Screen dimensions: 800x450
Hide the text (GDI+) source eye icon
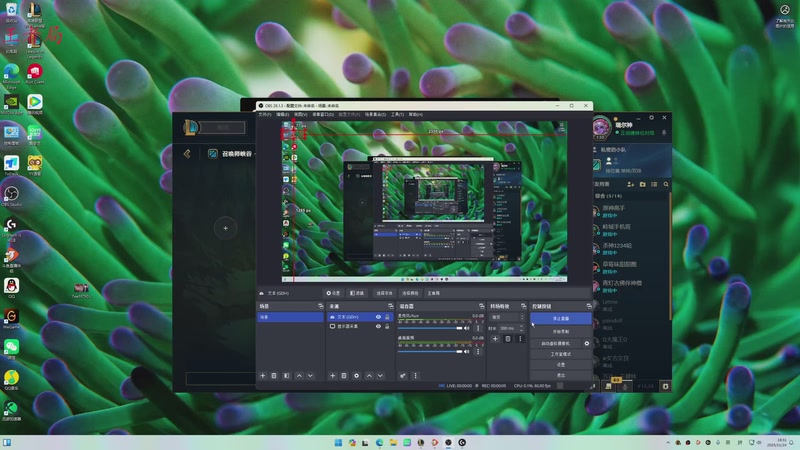378,317
